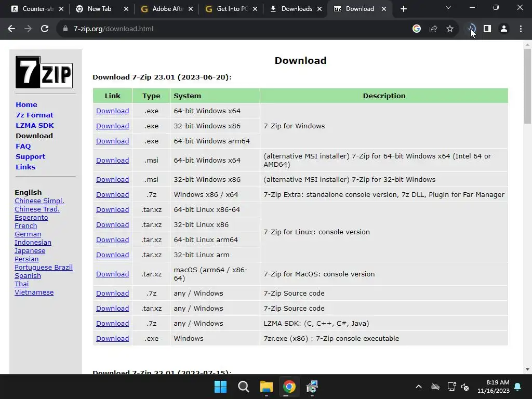This screenshot has height=399, width=532.
Task: Switch language to Chinese Simpl.
Action: coord(39,201)
